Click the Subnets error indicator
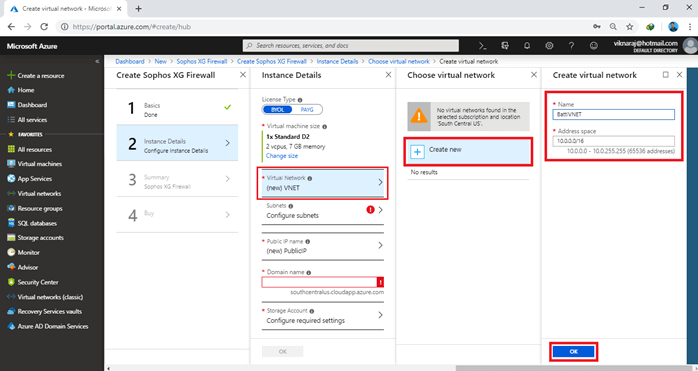 [370, 210]
